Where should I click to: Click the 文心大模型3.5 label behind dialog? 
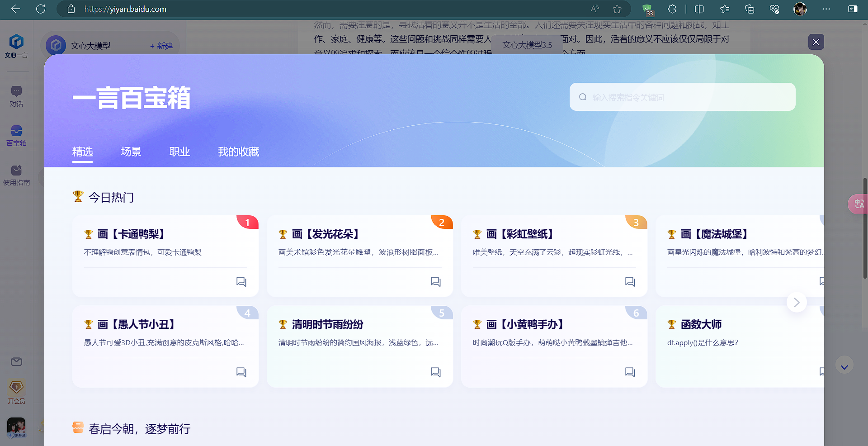[x=527, y=45]
